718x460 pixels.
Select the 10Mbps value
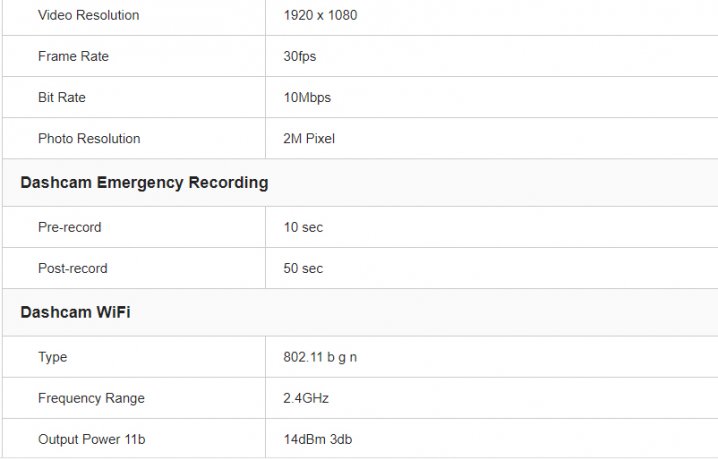[306, 97]
